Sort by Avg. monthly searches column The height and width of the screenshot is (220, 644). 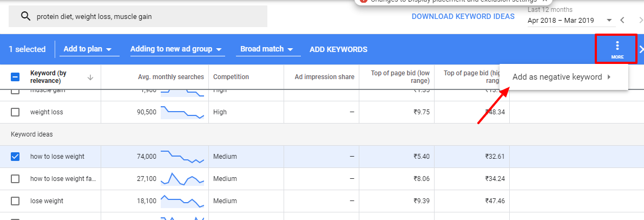point(171,77)
